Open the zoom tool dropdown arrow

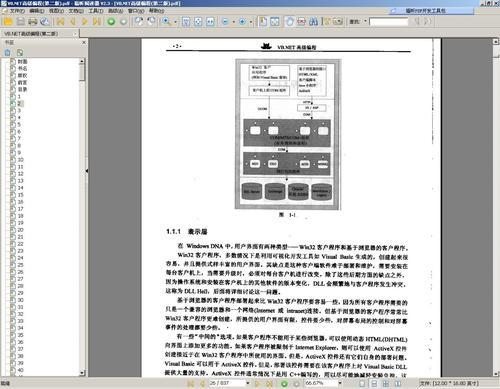pos(176,22)
